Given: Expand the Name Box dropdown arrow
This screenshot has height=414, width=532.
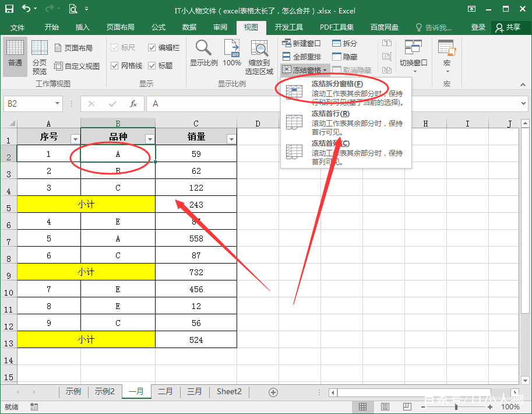Looking at the screenshot, I should [x=57, y=103].
